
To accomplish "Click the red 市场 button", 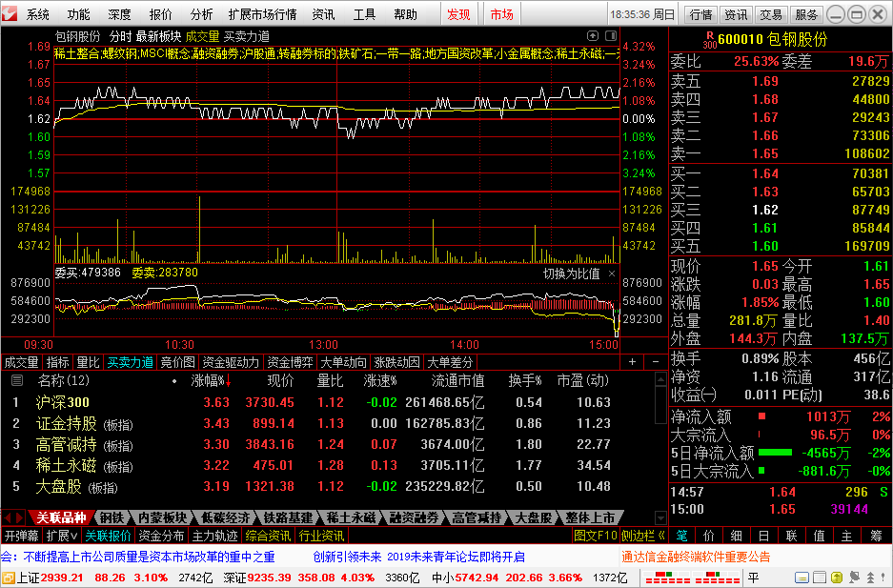I will 501,14.
